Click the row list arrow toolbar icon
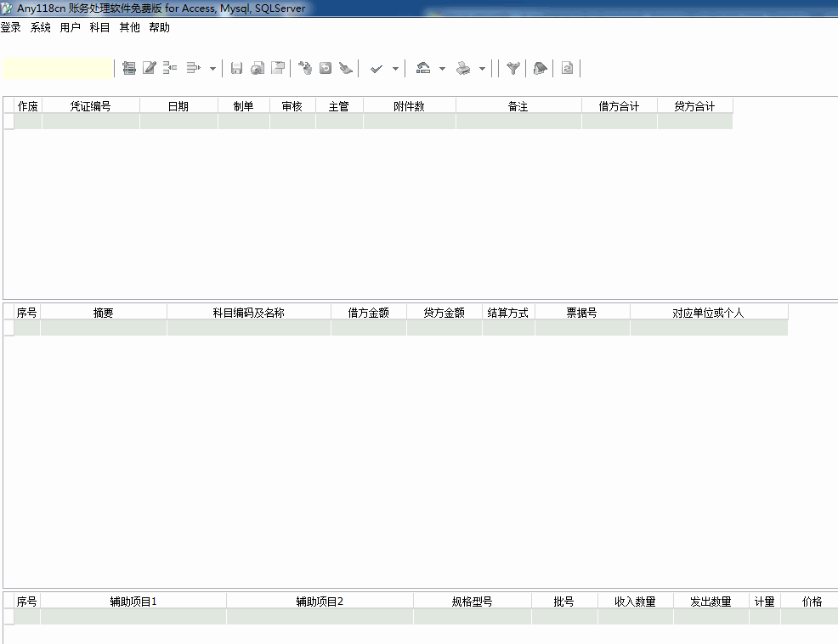This screenshot has width=838, height=644. click(193, 68)
